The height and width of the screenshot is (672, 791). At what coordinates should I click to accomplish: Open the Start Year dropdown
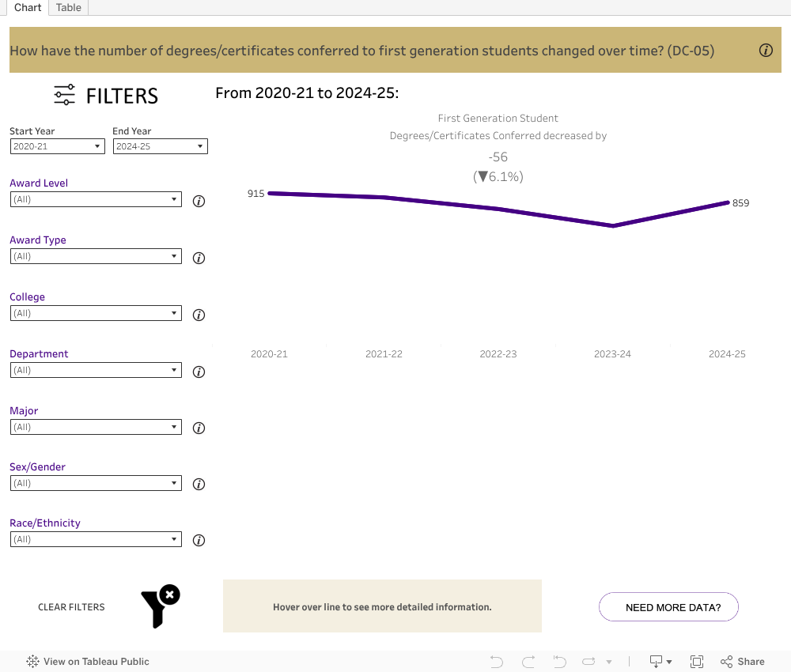[x=57, y=146]
